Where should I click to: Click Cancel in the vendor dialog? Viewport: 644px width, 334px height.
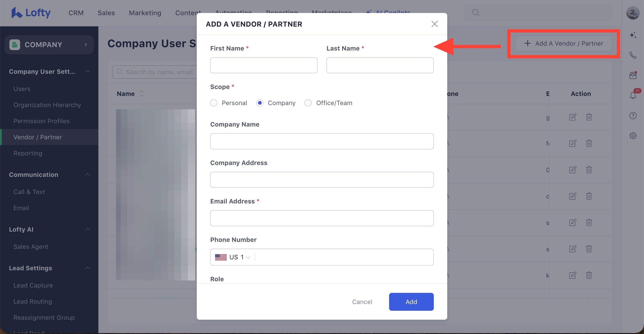[x=362, y=302]
